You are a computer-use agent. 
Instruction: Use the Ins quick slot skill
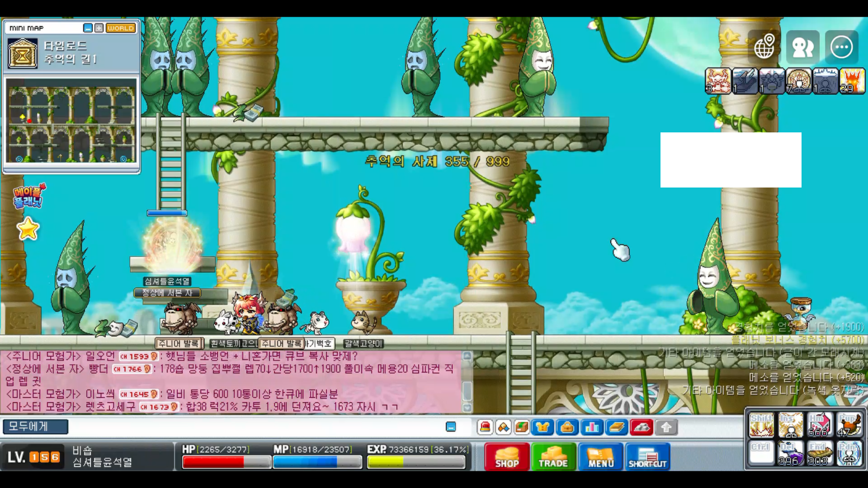[x=791, y=425]
